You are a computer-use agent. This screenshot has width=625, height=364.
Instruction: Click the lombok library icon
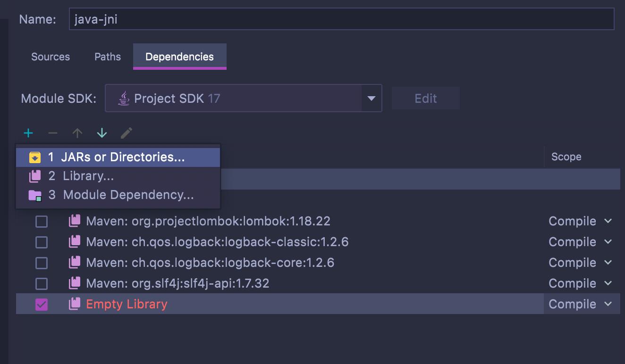(75, 221)
